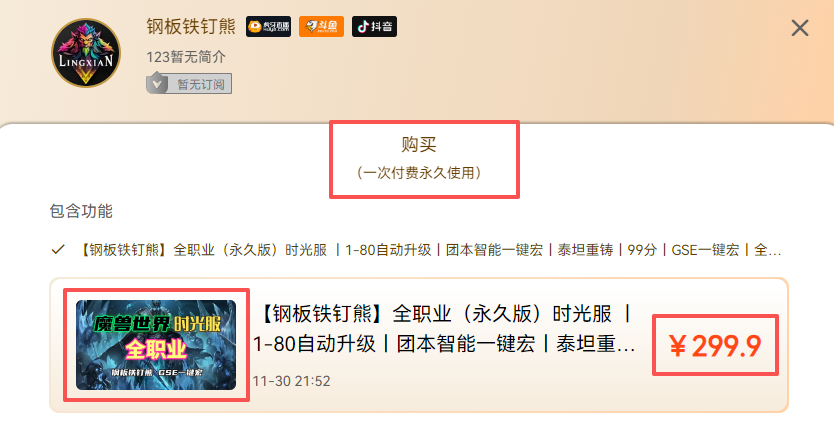The height and width of the screenshot is (444, 834).
Task: Open the 魔兽世界 时光服 product thumbnail
Action: coord(156,345)
